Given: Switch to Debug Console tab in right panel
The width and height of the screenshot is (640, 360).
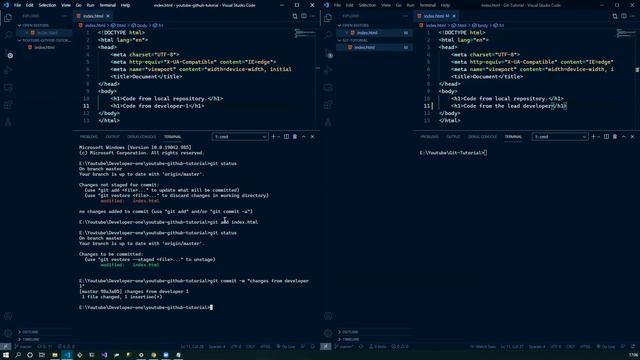Looking at the screenshot, I should click(482, 137).
